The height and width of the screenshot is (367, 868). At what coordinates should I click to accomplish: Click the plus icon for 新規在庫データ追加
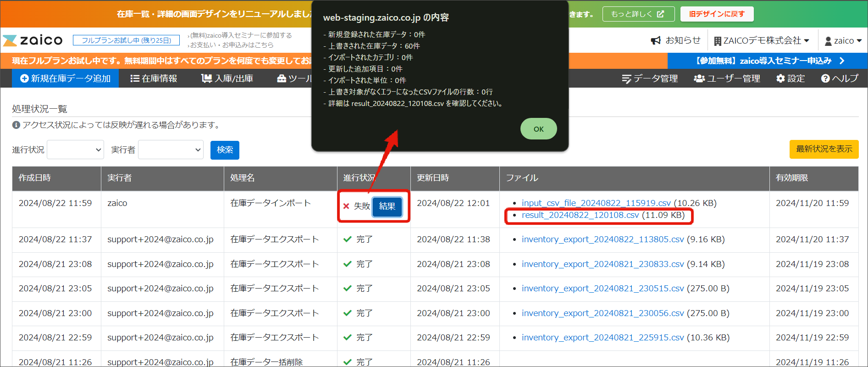click(x=25, y=78)
